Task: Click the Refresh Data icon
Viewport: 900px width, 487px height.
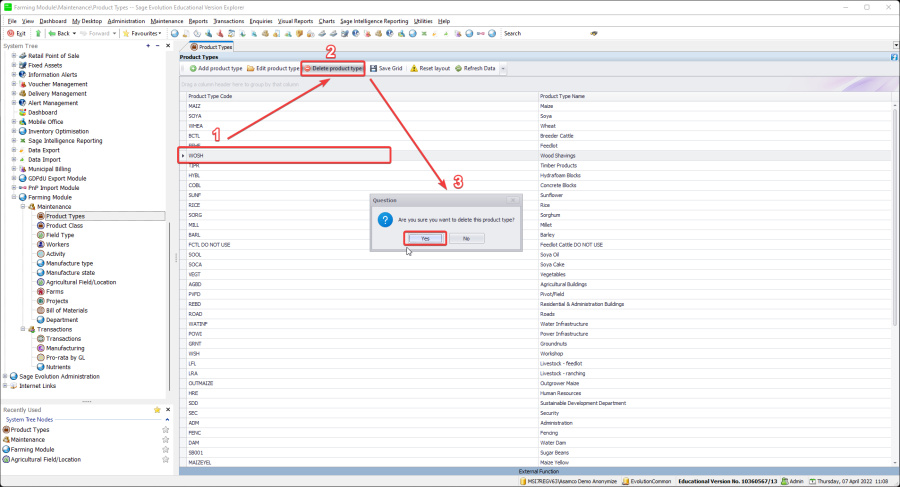Action: pyautogui.click(x=458, y=68)
